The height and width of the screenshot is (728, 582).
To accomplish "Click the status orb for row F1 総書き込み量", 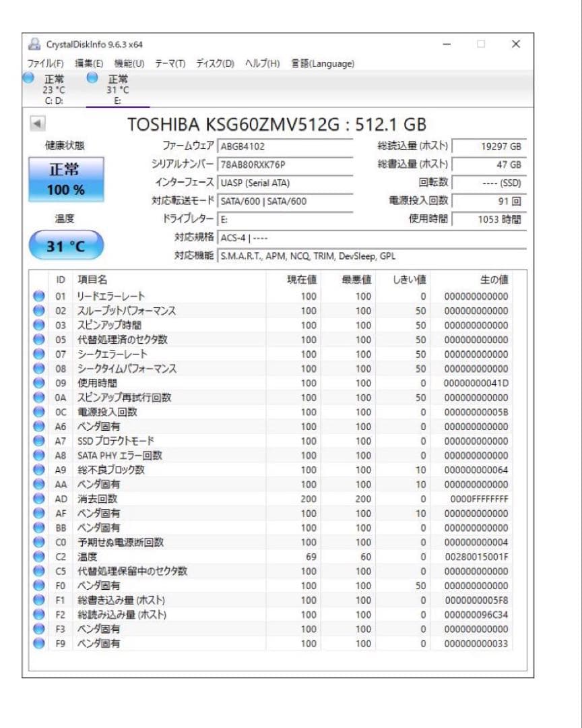I will [x=39, y=600].
